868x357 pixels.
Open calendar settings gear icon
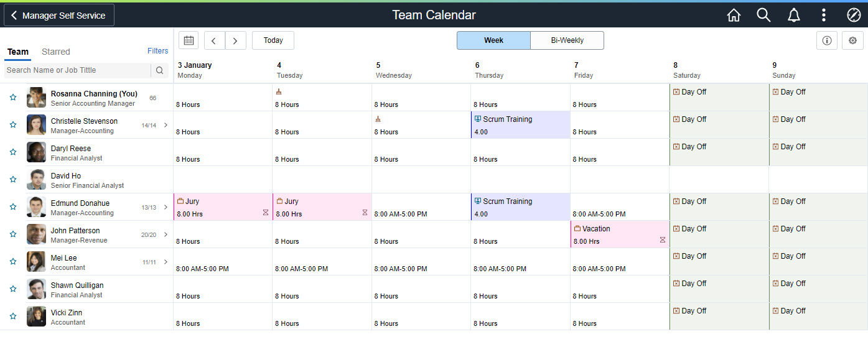click(x=852, y=40)
